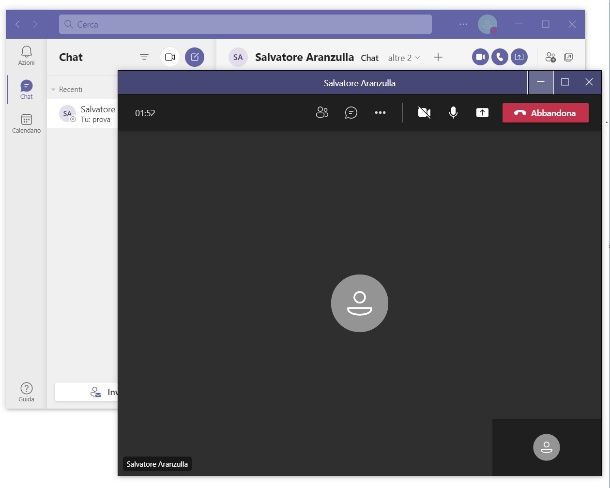The height and width of the screenshot is (488, 610).
Task: Start an instant meeting from the Chat header
Action: click(x=170, y=57)
